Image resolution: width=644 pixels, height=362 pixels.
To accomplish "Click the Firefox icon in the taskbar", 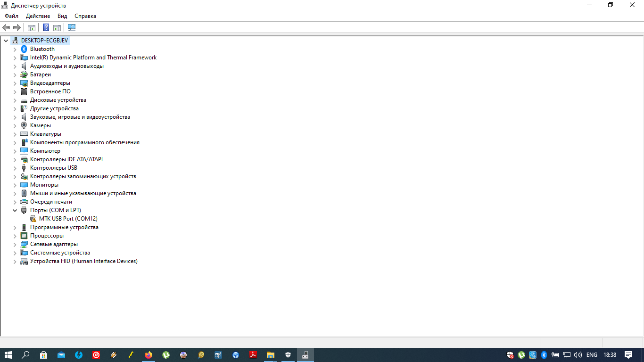I will coord(149,355).
